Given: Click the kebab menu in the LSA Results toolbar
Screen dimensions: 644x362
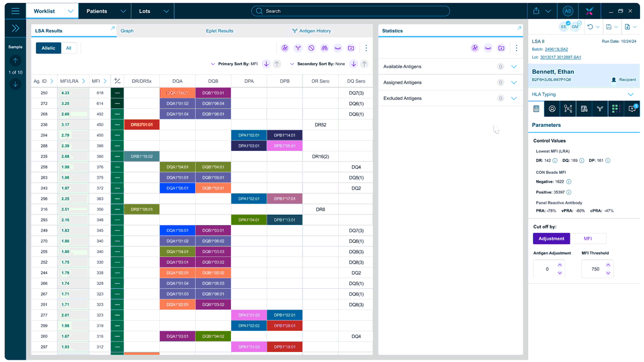Looking at the screenshot, I should (x=366, y=48).
